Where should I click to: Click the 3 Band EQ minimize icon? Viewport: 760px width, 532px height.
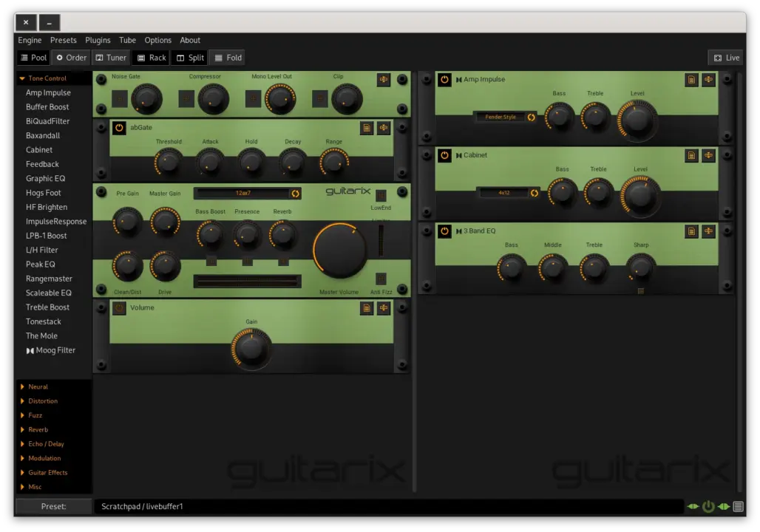pos(708,231)
